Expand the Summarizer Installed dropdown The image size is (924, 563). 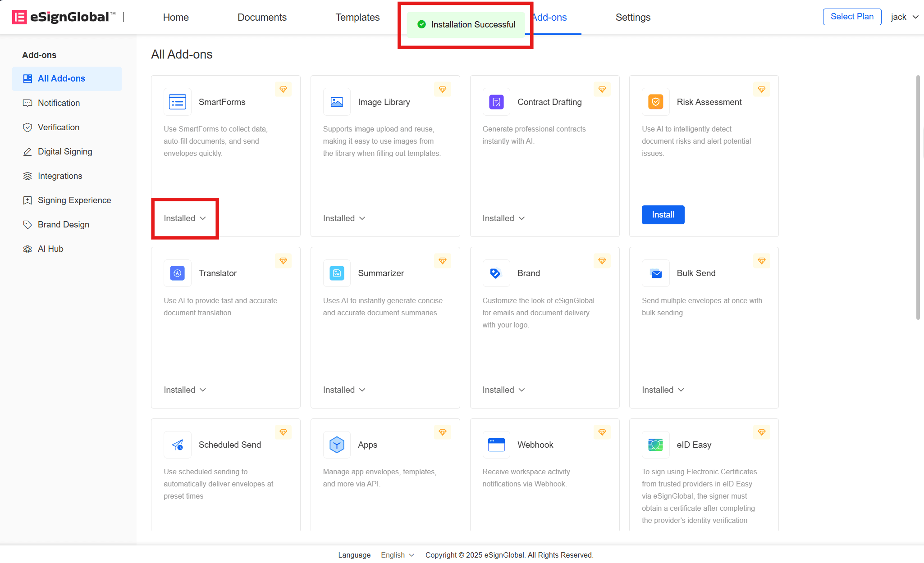tap(344, 390)
